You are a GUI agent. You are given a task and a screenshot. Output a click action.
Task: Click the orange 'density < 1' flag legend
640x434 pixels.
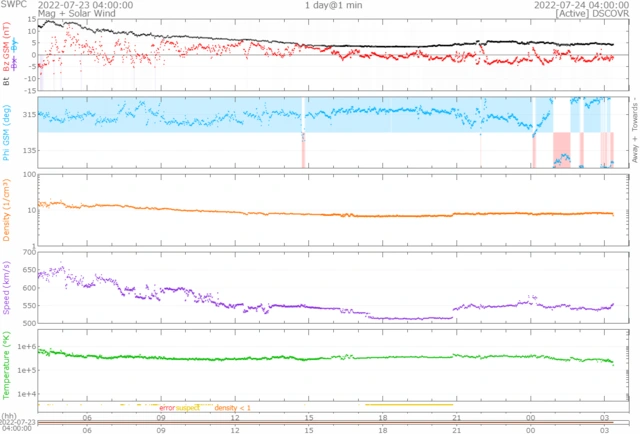click(x=232, y=408)
